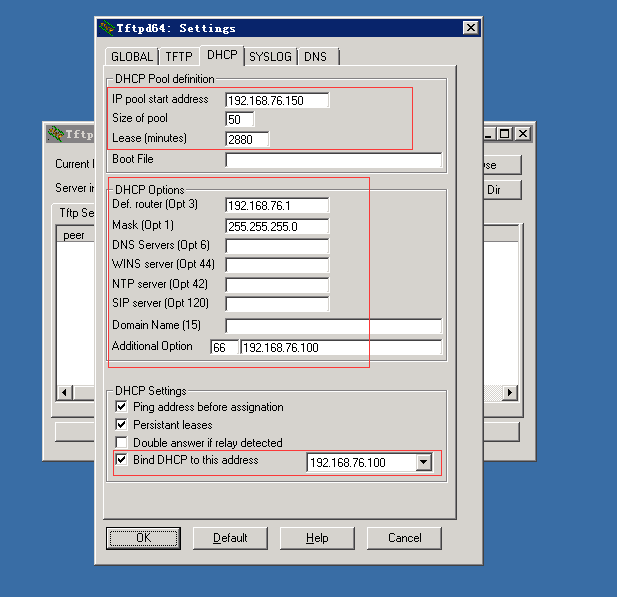Focus the SIP server Opt 120 field
This screenshot has width=617, height=597.
tap(277, 304)
